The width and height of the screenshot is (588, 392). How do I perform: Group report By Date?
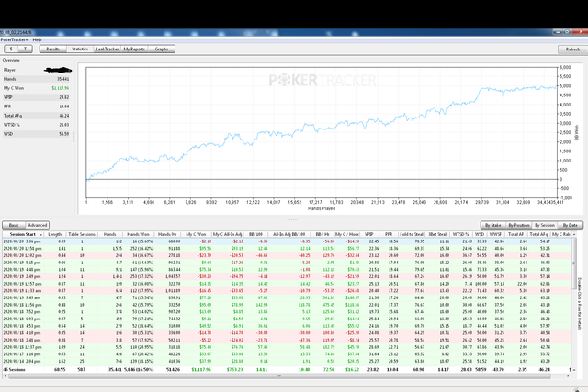pos(571,225)
